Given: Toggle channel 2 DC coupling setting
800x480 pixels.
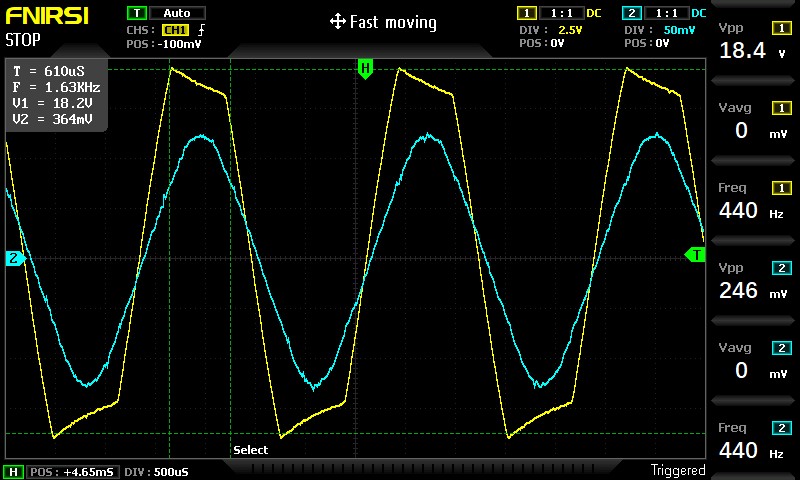Looking at the screenshot, I should 699,13.
